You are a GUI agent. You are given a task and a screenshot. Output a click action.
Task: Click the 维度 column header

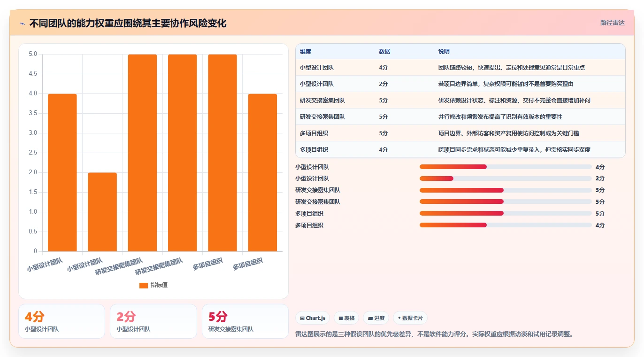point(306,52)
